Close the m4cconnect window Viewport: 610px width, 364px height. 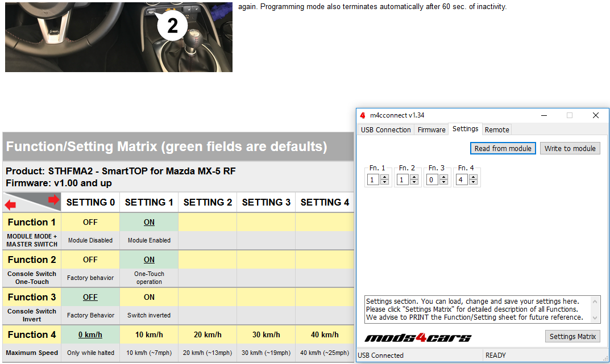coord(596,115)
